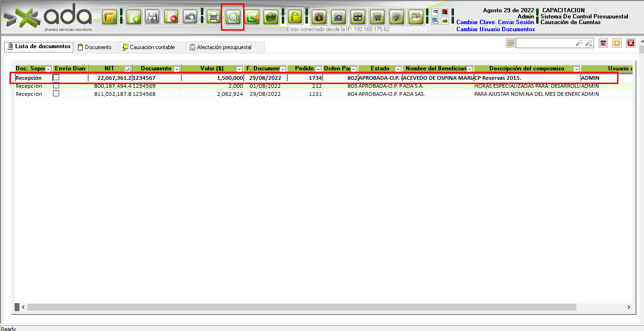The image size is (644, 331).
Task: Click the magnifying glass search toolbar icon
Action: click(x=233, y=17)
